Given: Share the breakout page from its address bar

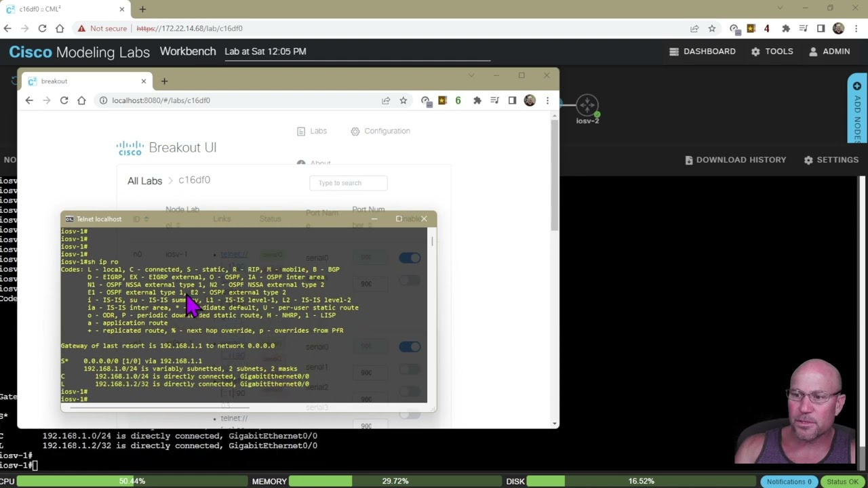Looking at the screenshot, I should click(386, 100).
